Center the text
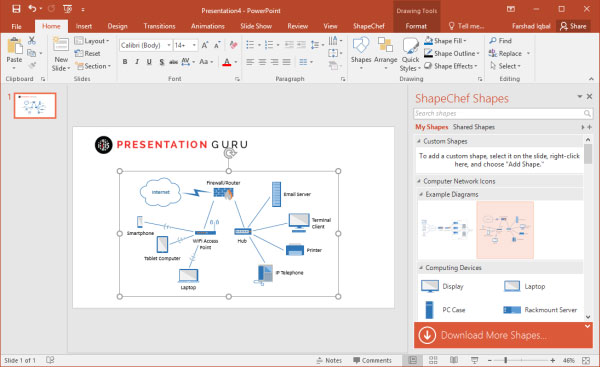 tap(262, 62)
